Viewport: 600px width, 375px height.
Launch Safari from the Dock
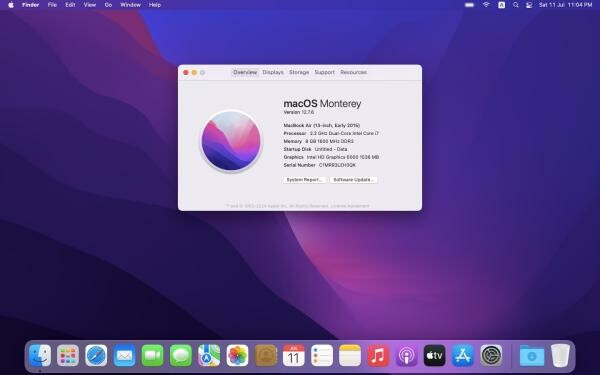[x=96, y=355]
